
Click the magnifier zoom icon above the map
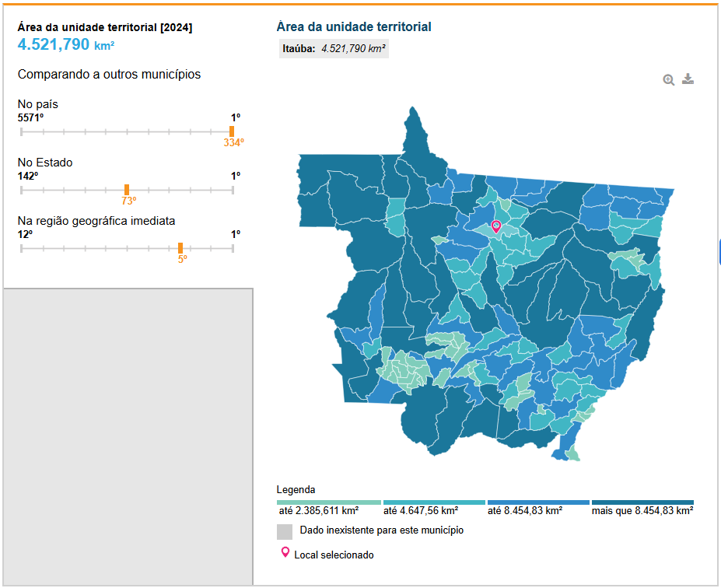668,79
